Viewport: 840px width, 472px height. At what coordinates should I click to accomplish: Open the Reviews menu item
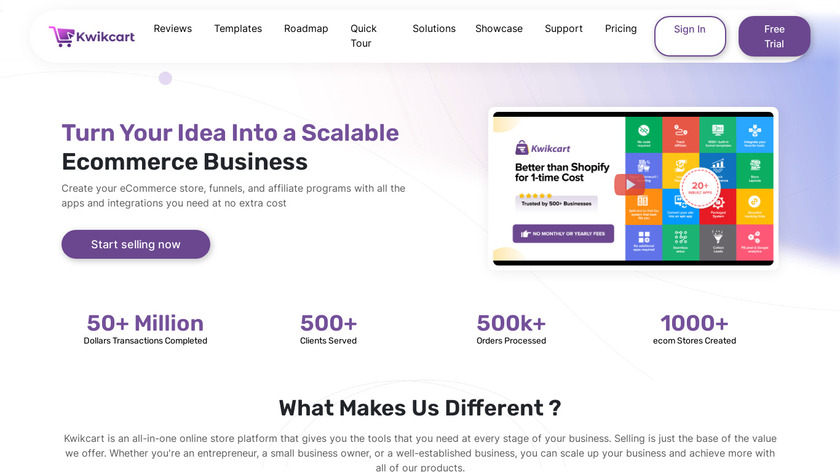(x=173, y=29)
